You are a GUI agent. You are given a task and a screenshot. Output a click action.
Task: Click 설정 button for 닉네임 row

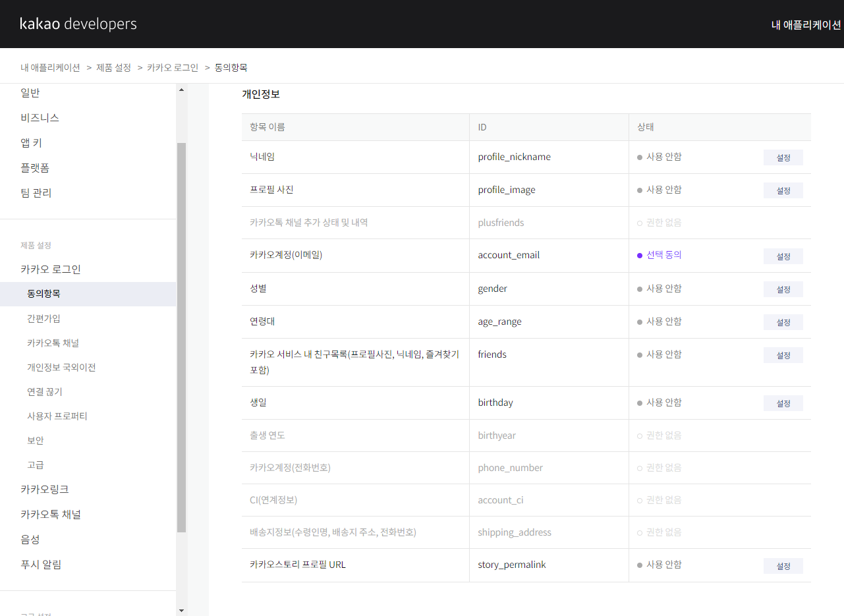[783, 157]
